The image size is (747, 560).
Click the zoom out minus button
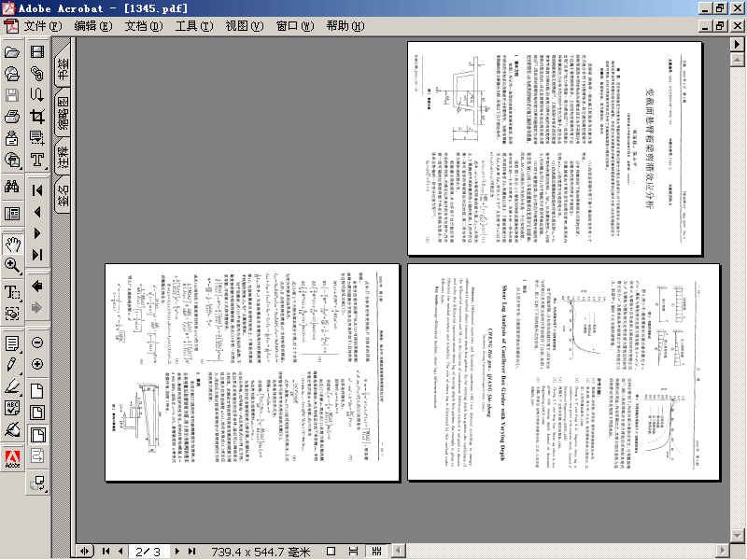pos(37,343)
